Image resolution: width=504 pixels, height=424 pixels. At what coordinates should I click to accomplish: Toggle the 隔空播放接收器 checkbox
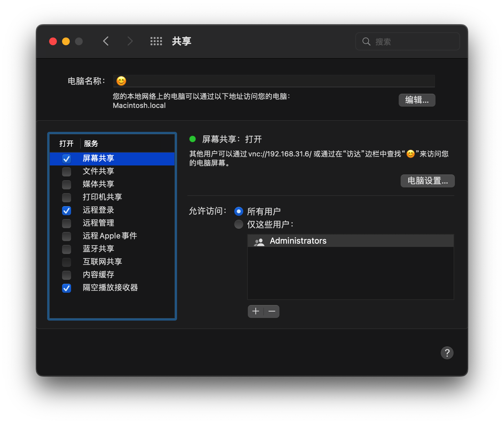[x=67, y=288]
